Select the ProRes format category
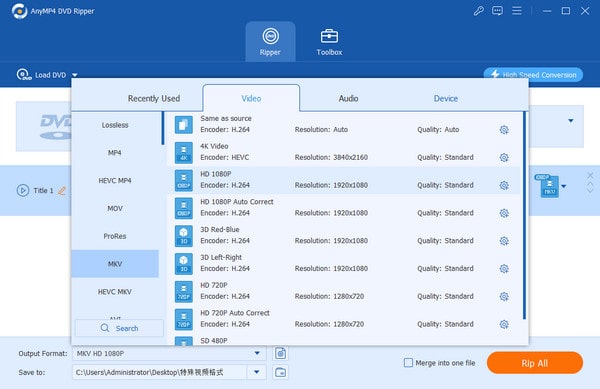 (x=115, y=236)
